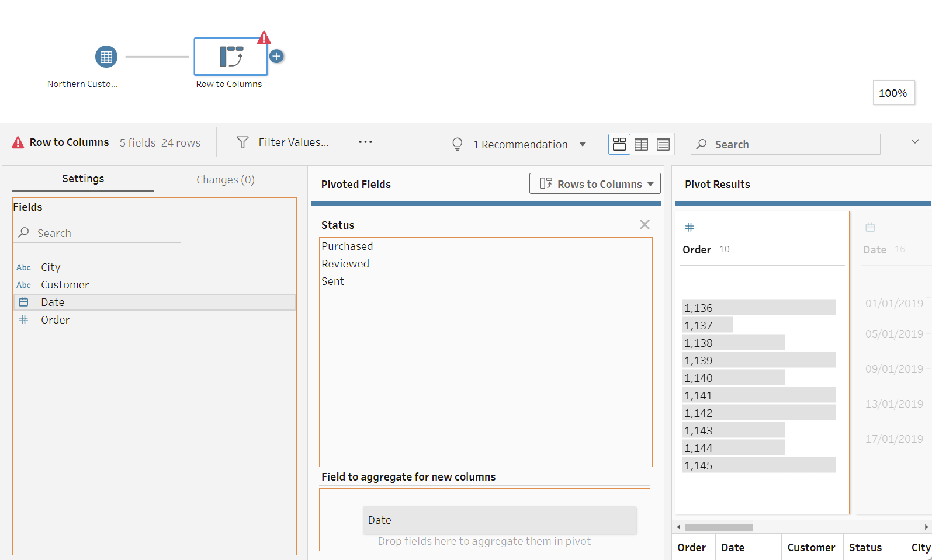The width and height of the screenshot is (932, 560).
Task: Select the Customer field in Fields list
Action: point(154,285)
